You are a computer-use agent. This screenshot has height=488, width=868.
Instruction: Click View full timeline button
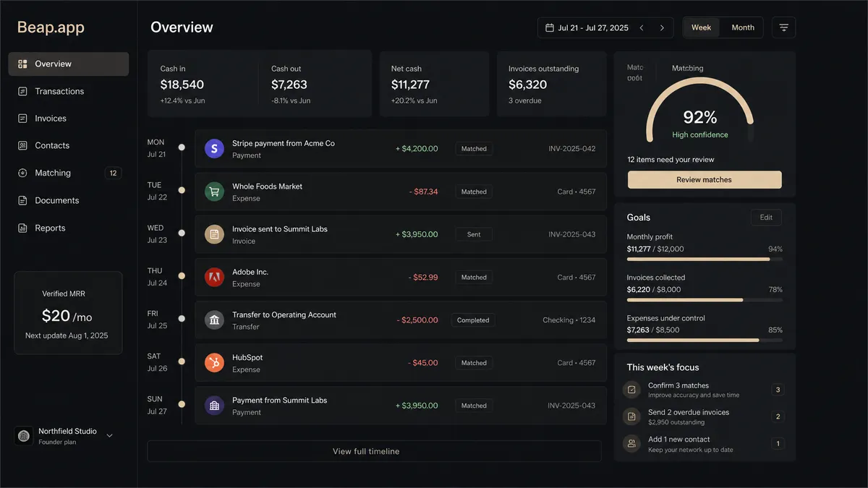coord(374,451)
